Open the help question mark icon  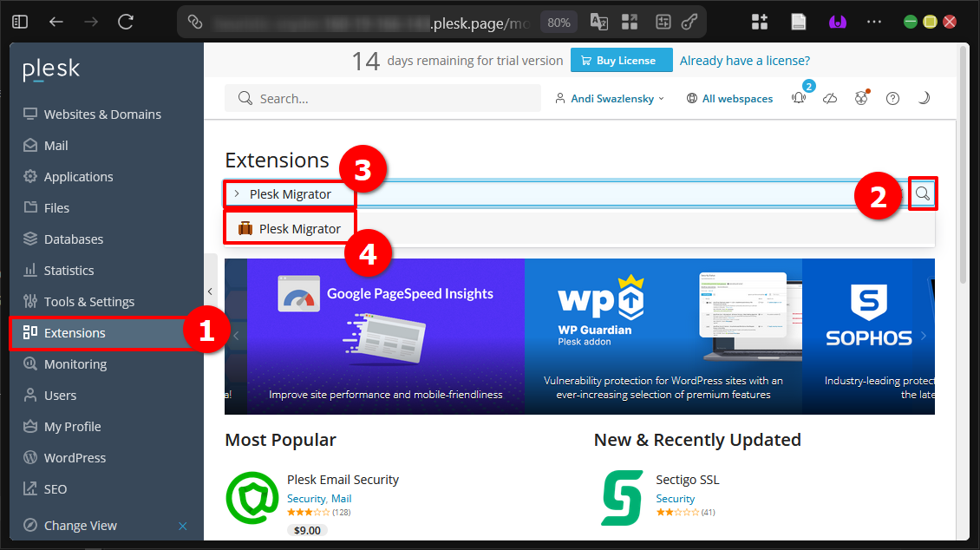coord(892,98)
